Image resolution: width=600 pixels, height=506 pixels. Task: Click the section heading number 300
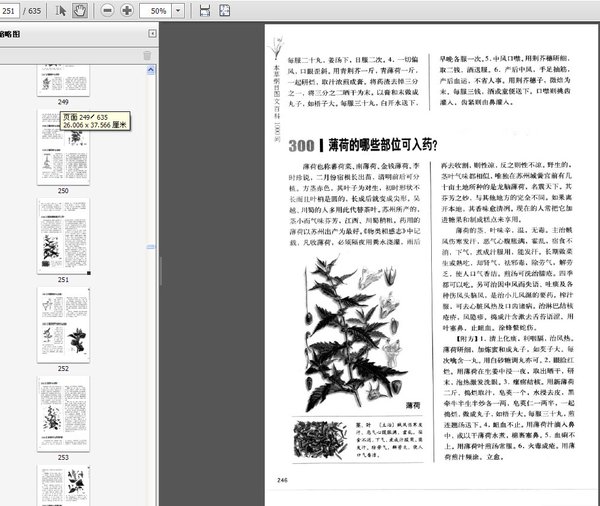[x=301, y=146]
